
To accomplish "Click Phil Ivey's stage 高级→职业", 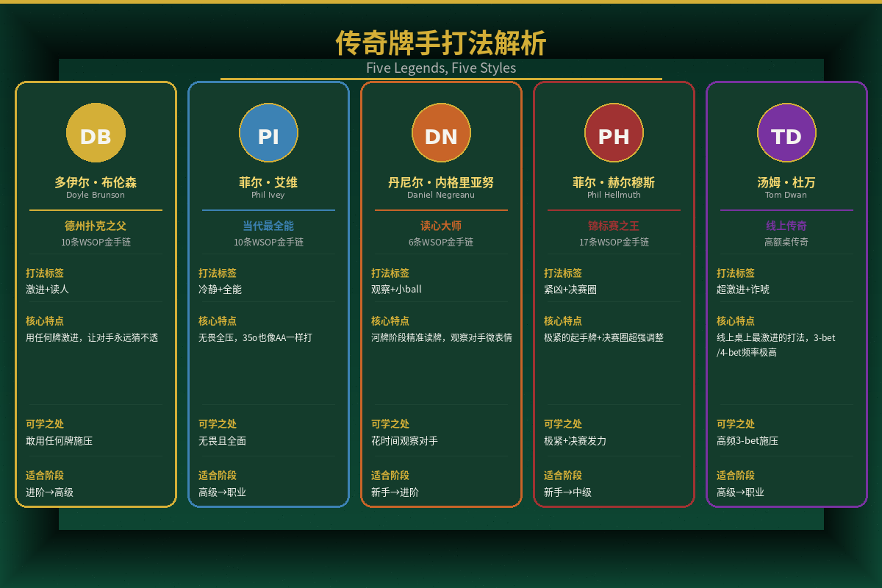I will pos(222,492).
